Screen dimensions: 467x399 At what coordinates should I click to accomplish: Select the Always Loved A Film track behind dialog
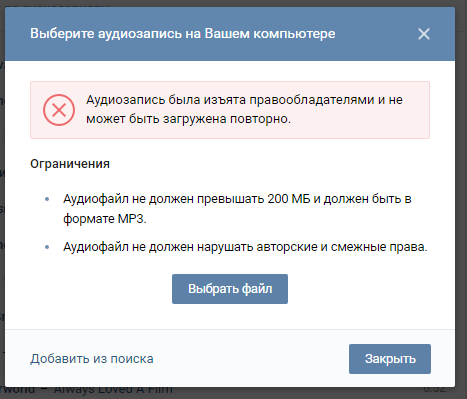pyautogui.click(x=113, y=390)
